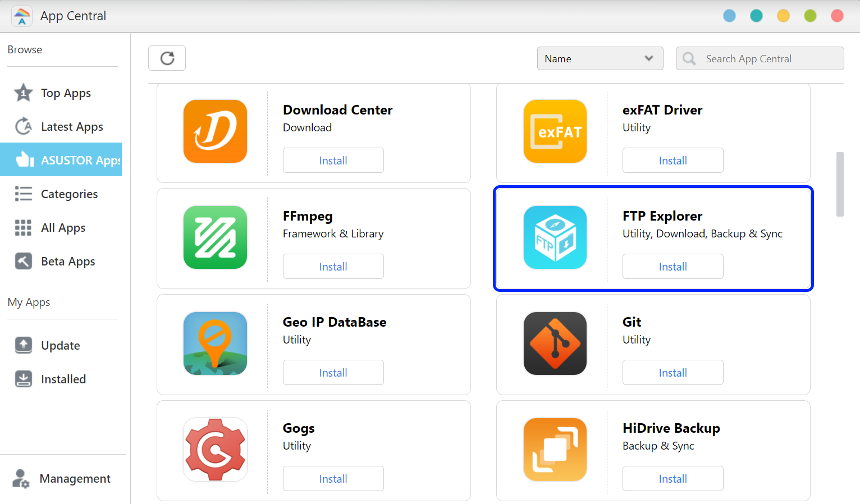Image resolution: width=860 pixels, height=504 pixels.
Task: Install FTP Explorer
Action: tap(673, 267)
